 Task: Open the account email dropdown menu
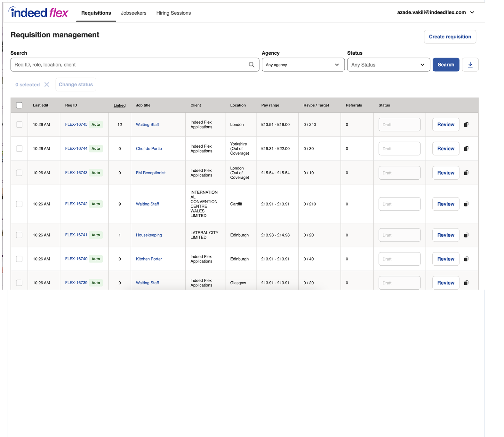(x=436, y=12)
